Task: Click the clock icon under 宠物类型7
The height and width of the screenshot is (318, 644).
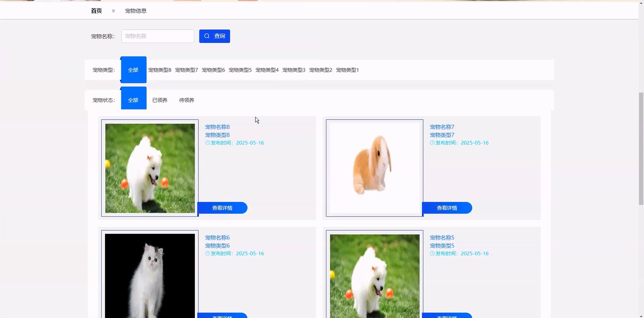Action: (432, 143)
